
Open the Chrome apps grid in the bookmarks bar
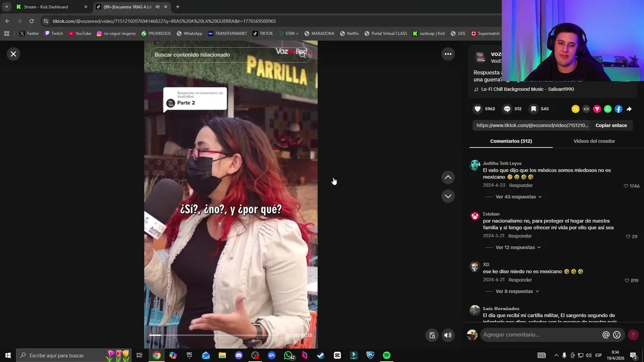7,34
